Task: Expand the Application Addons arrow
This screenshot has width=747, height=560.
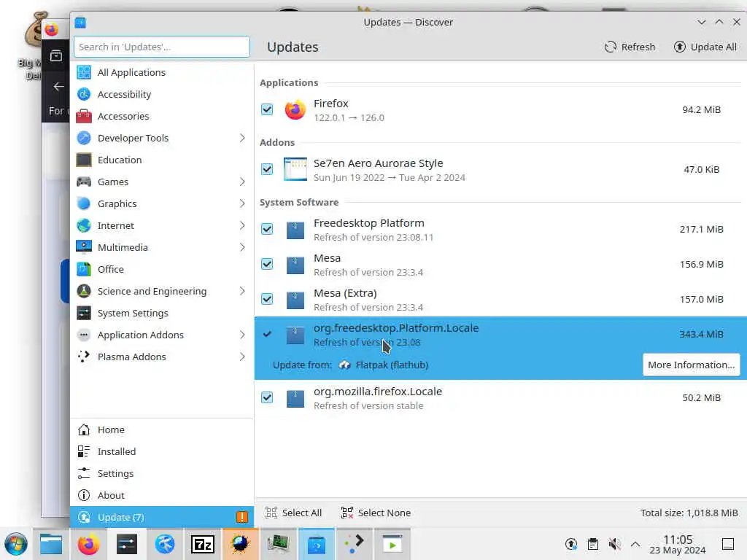Action: click(x=242, y=335)
